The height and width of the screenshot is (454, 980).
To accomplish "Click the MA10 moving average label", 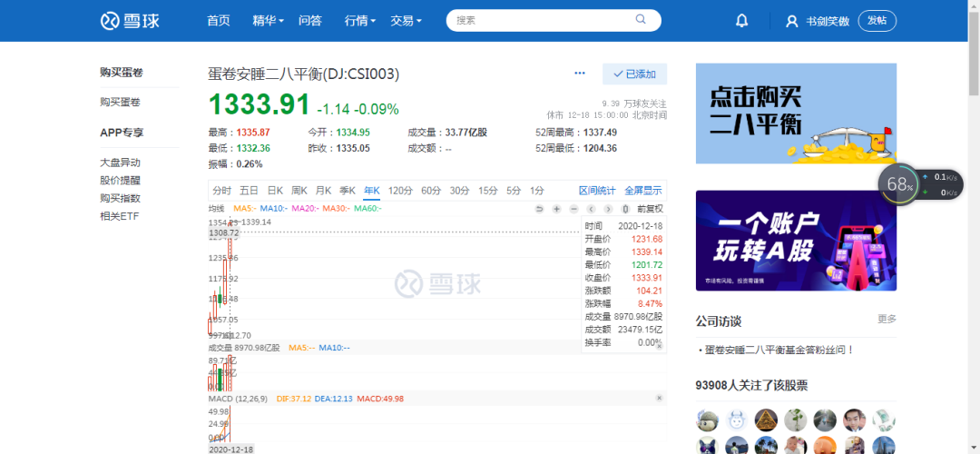I will click(274, 208).
